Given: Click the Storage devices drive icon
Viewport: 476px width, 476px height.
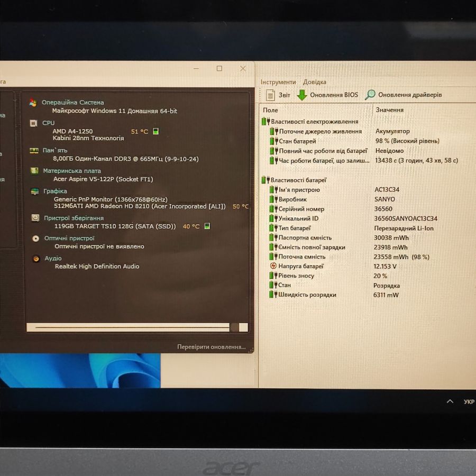Looking at the screenshot, I should [35, 218].
